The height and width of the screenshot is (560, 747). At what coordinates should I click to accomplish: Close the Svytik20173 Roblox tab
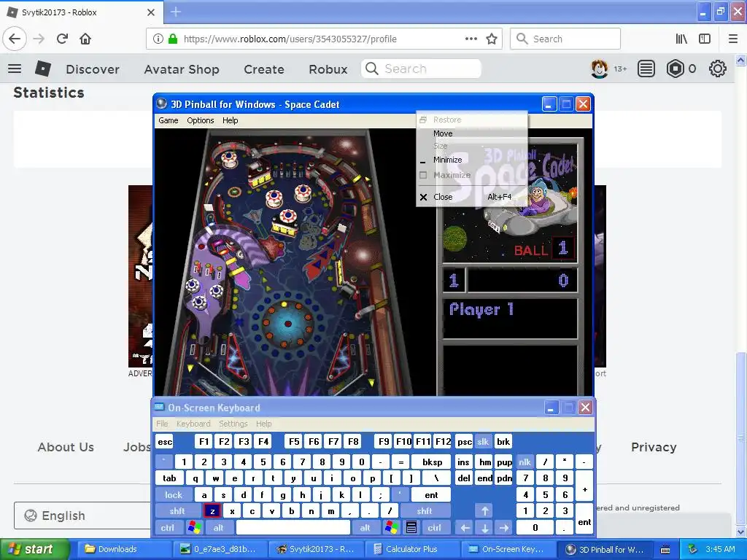[151, 12]
